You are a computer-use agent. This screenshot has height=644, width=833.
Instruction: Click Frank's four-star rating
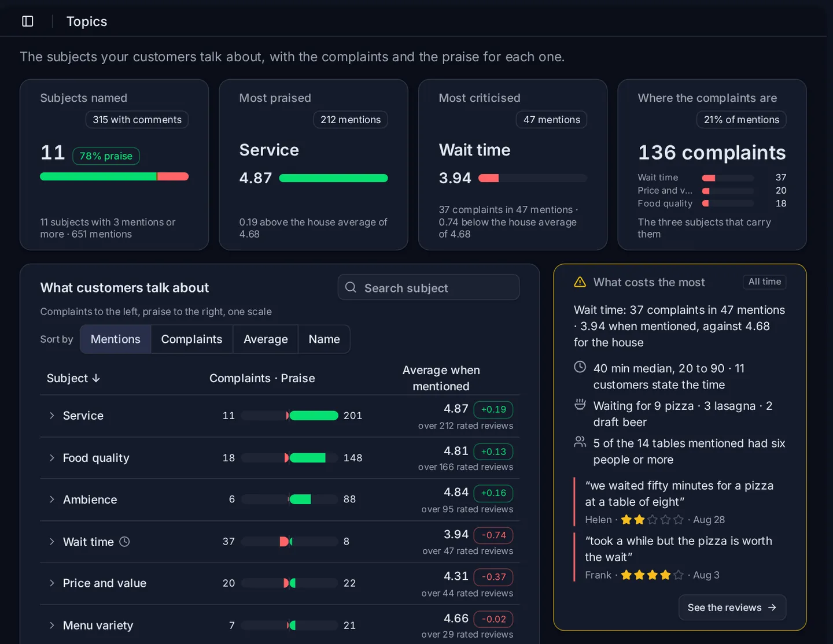tap(652, 575)
